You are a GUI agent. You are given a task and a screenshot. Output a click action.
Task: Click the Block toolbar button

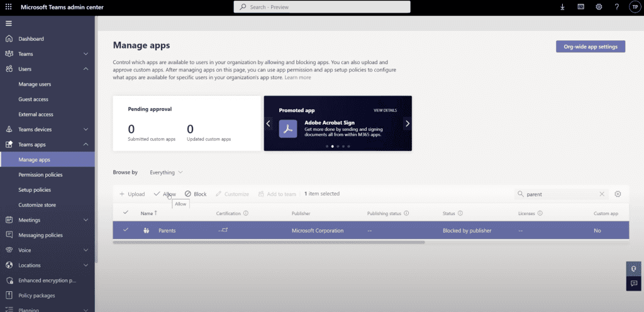coord(196,194)
